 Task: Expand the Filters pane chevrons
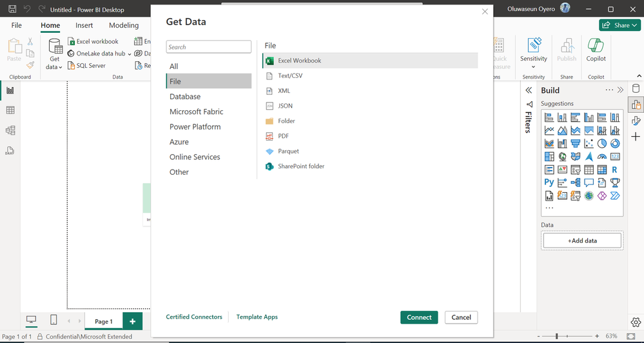pos(529,90)
